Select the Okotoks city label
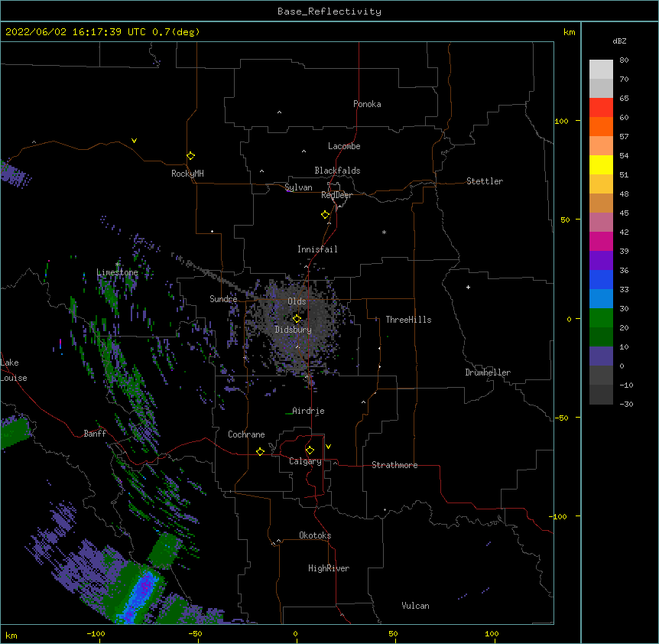Image resolution: width=659 pixels, height=644 pixels. [315, 535]
